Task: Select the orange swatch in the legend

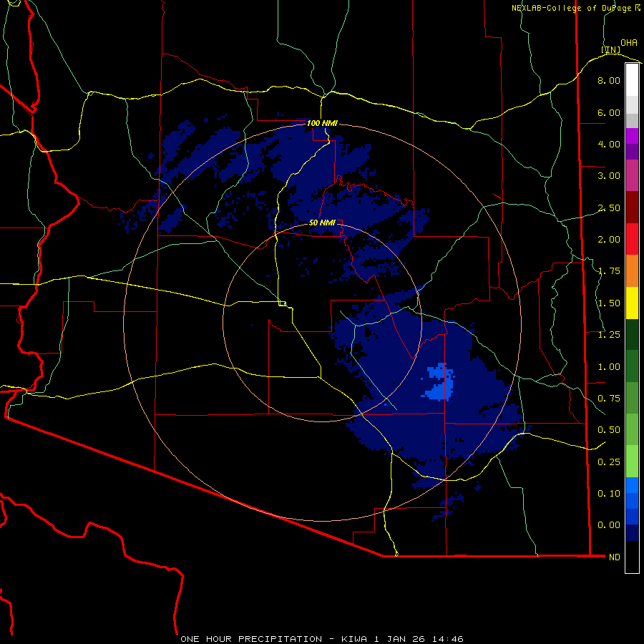Action: (632, 271)
